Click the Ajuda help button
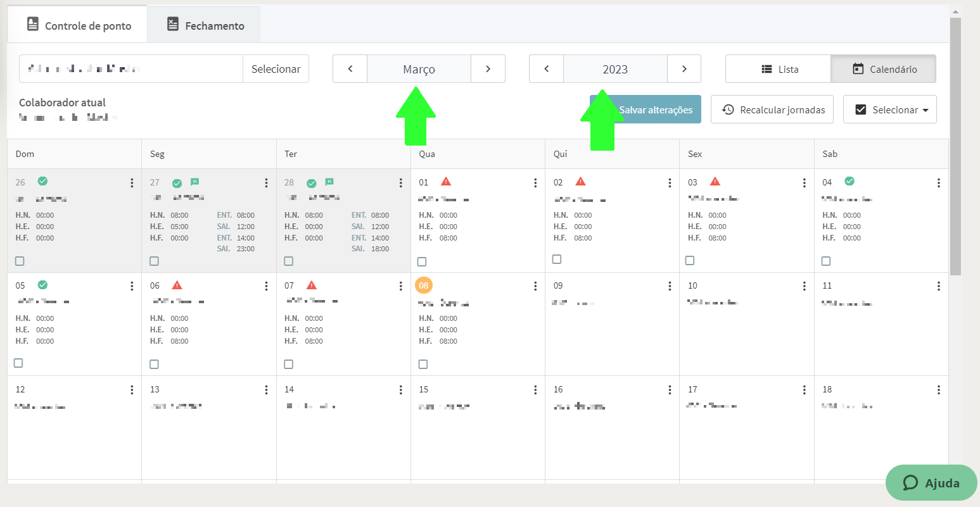The image size is (980, 507). (931, 483)
